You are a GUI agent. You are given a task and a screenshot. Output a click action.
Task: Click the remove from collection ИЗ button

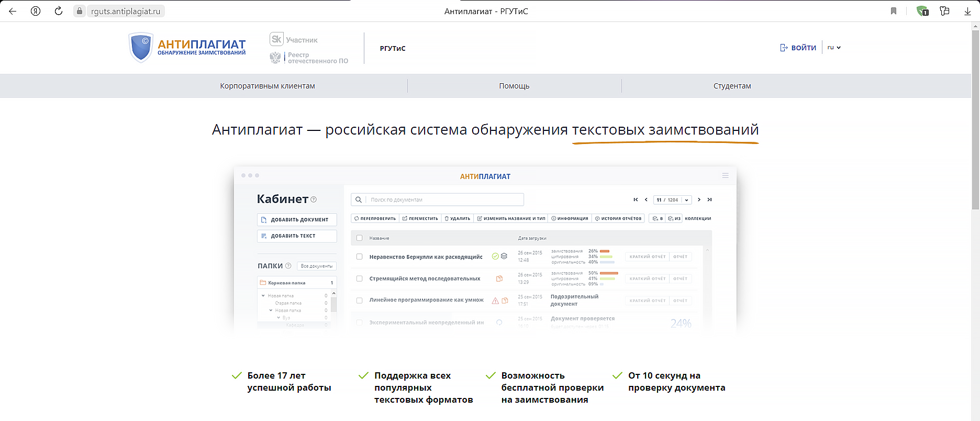pos(674,218)
